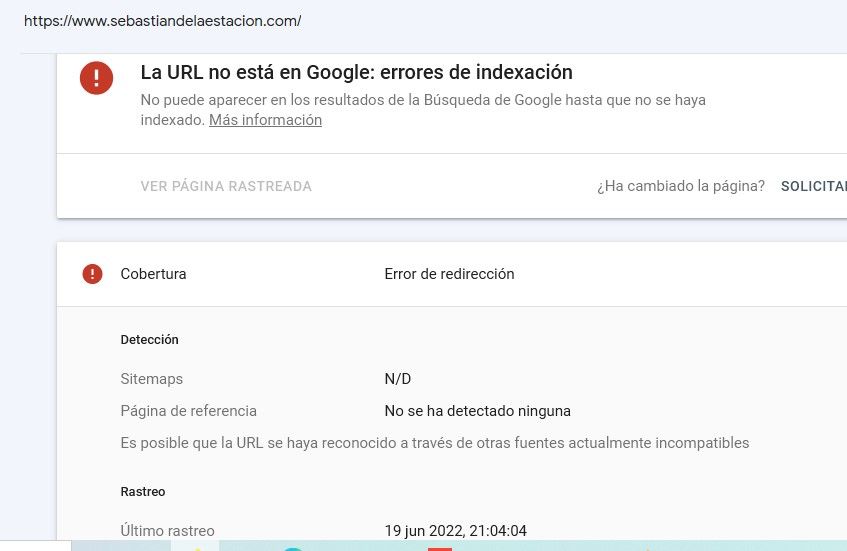Click the Detección section label

click(149, 340)
